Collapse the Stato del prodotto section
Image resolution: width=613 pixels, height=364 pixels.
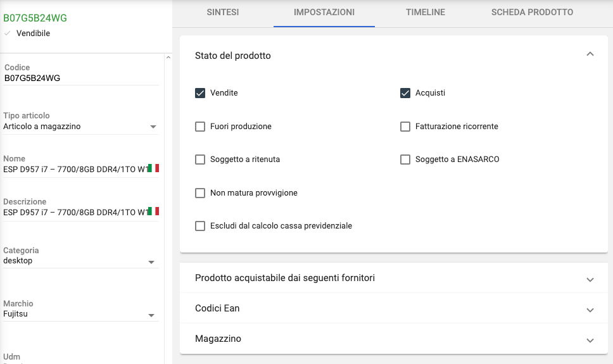point(590,55)
